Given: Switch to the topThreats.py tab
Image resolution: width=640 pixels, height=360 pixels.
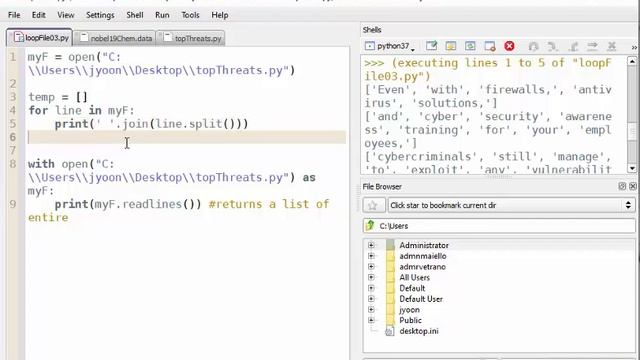Looking at the screenshot, I should pyautogui.click(x=191, y=38).
